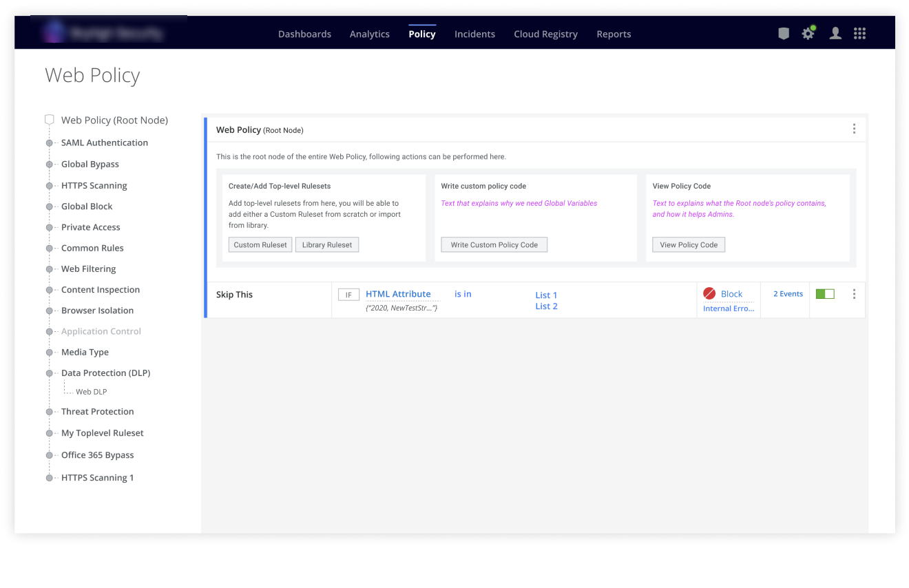Image resolution: width=909 pixels, height=588 pixels.
Task: Select the 'is in' operator dropdown
Action: (x=463, y=294)
